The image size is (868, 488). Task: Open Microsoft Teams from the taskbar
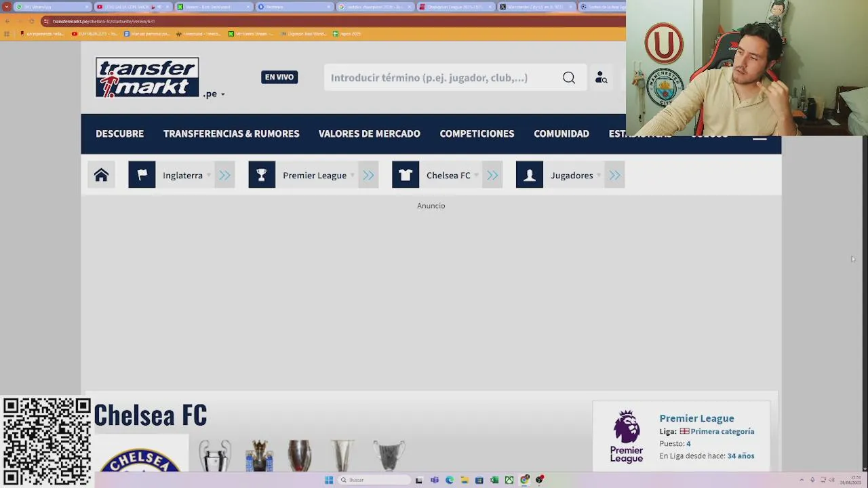[x=435, y=480]
